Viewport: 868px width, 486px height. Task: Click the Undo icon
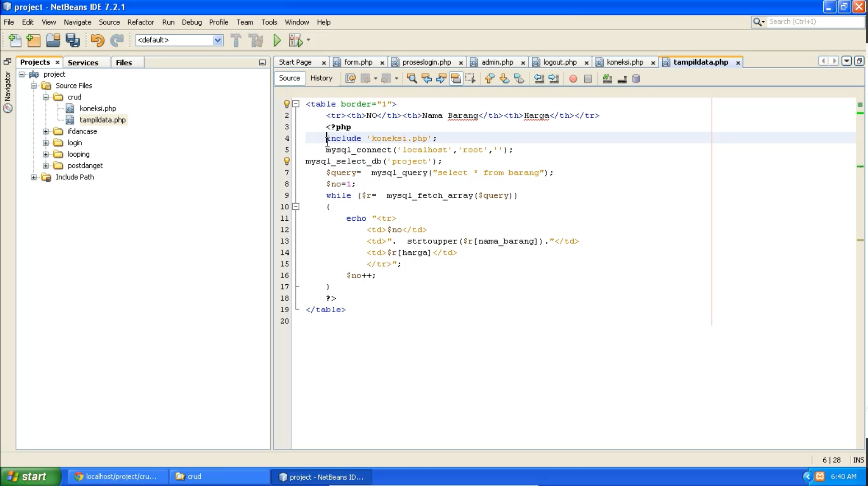pyautogui.click(x=97, y=40)
